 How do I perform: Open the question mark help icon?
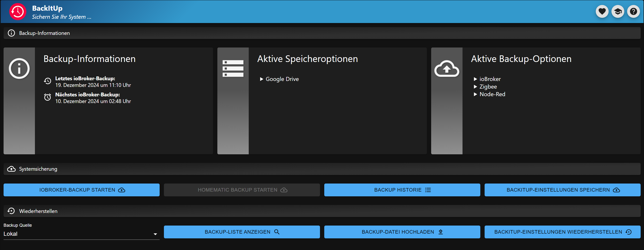point(634,11)
